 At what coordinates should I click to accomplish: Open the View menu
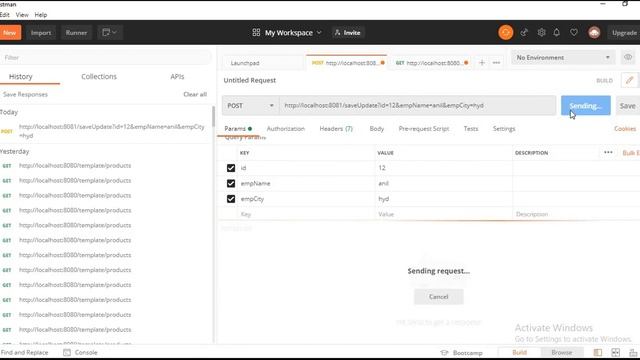point(22,15)
